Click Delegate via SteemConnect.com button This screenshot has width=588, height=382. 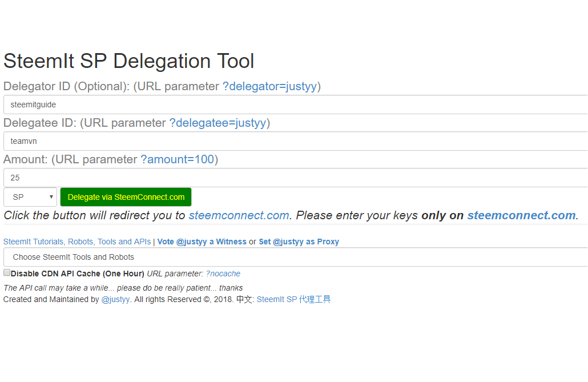(x=126, y=197)
